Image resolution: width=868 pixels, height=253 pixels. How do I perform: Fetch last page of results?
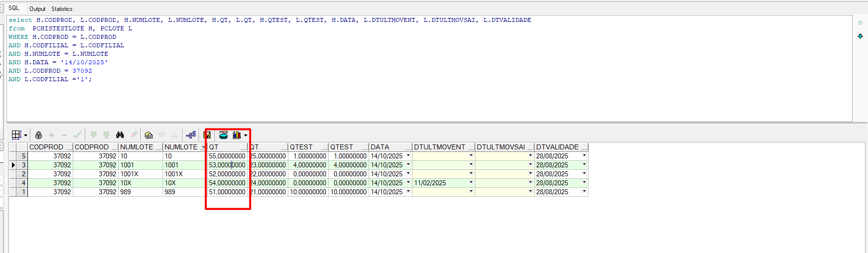(x=106, y=135)
